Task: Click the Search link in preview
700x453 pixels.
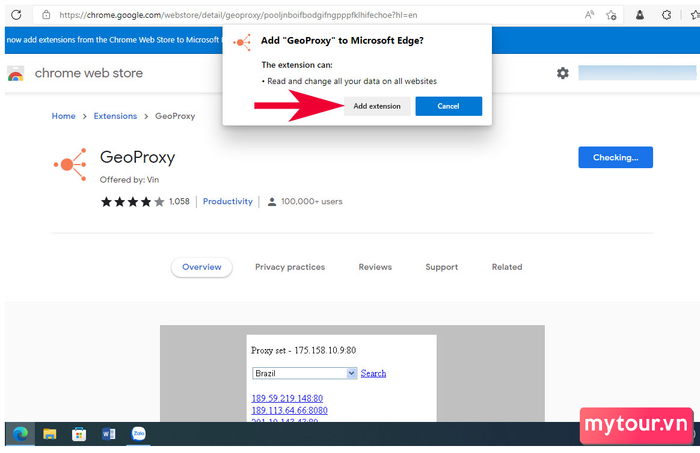Action: coord(373,373)
